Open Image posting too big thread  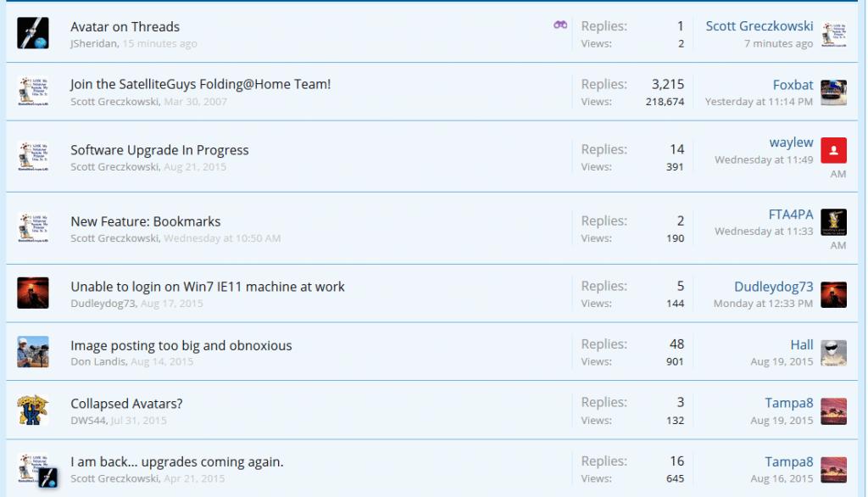pyautogui.click(x=181, y=345)
